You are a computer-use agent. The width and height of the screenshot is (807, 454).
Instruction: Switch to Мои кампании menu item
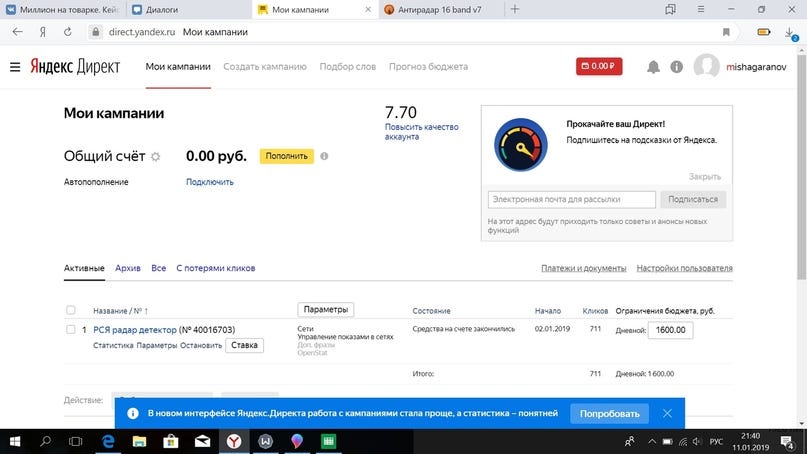tap(178, 66)
